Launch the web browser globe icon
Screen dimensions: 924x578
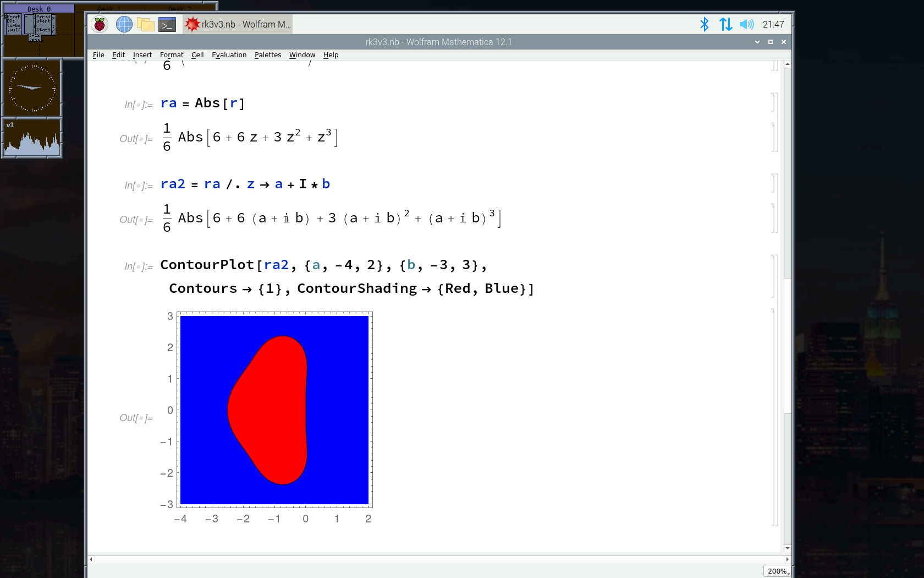pos(124,24)
